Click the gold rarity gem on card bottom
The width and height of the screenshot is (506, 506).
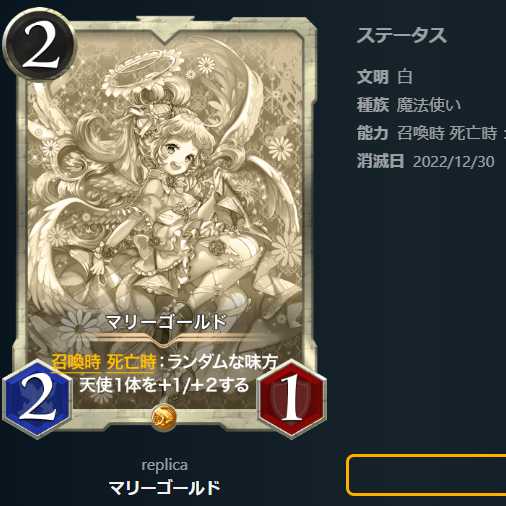point(164,417)
